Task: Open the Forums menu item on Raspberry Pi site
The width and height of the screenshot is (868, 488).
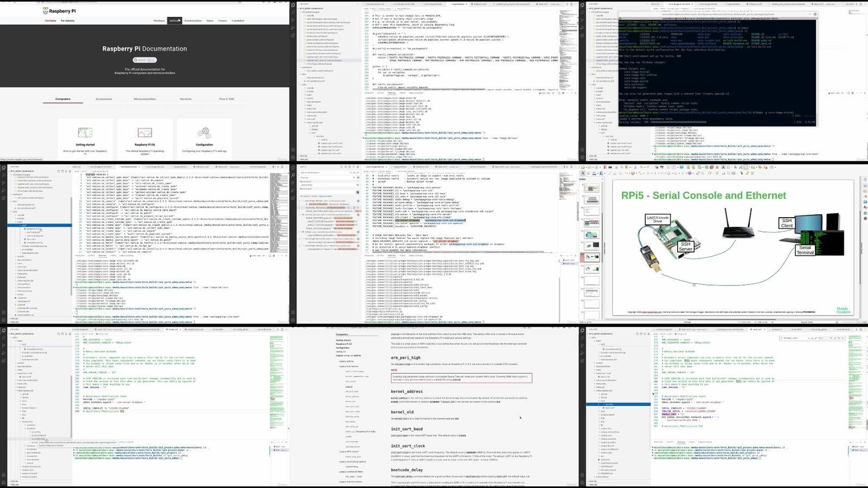Action: click(222, 21)
